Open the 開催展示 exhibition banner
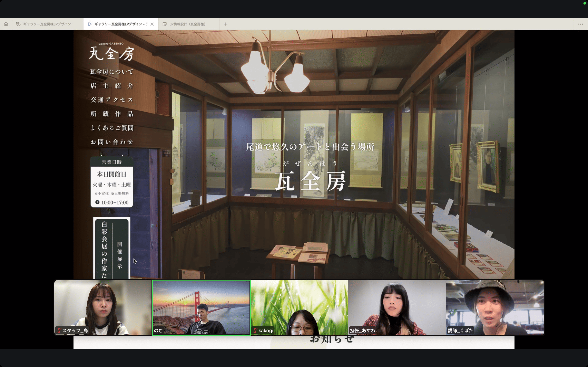Viewport: 588px width, 367px height. pos(111,248)
